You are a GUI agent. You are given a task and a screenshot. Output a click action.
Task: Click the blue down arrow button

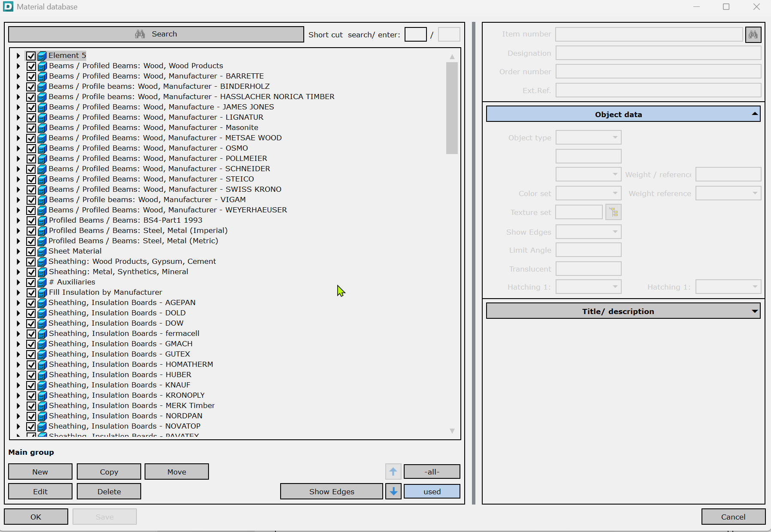pos(393,492)
